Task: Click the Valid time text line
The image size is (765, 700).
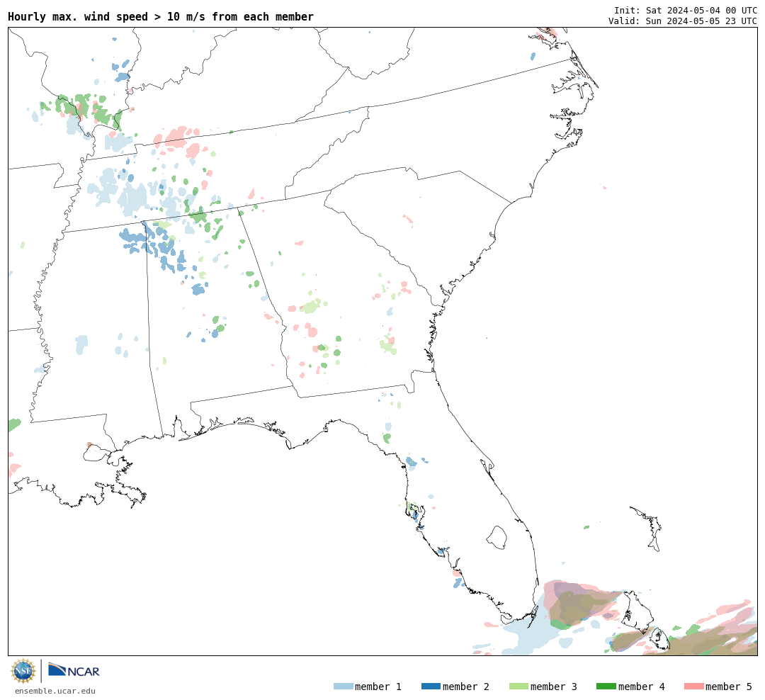Action: tap(683, 21)
